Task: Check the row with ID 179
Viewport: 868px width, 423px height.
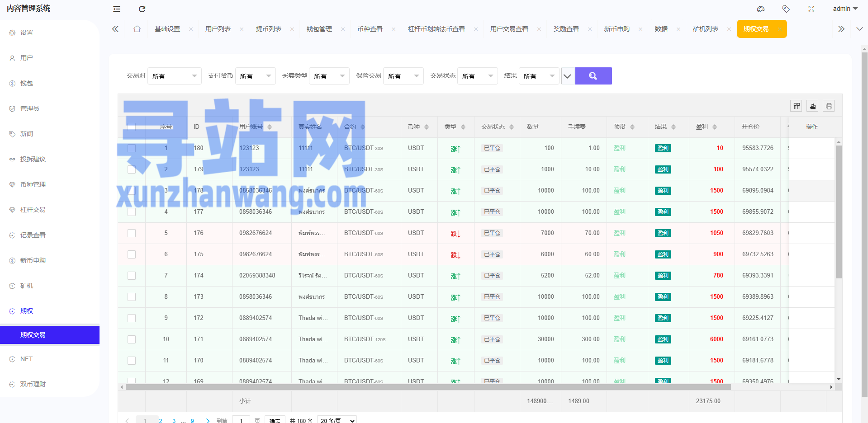Action: (132, 169)
